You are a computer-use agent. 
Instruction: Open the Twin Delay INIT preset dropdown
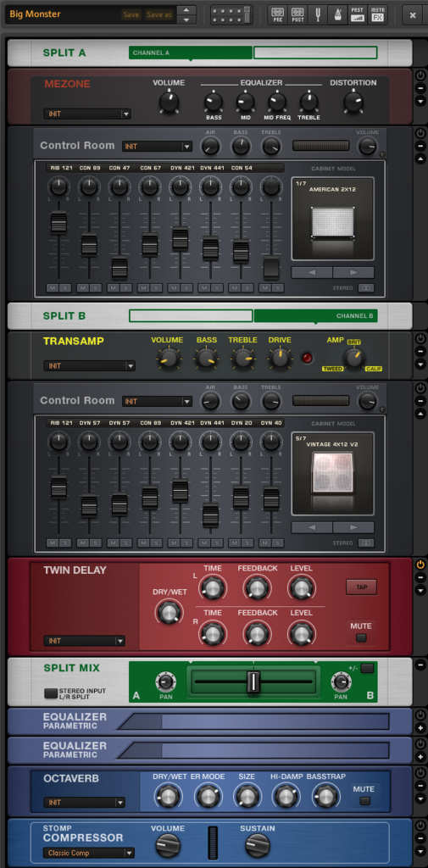point(85,641)
